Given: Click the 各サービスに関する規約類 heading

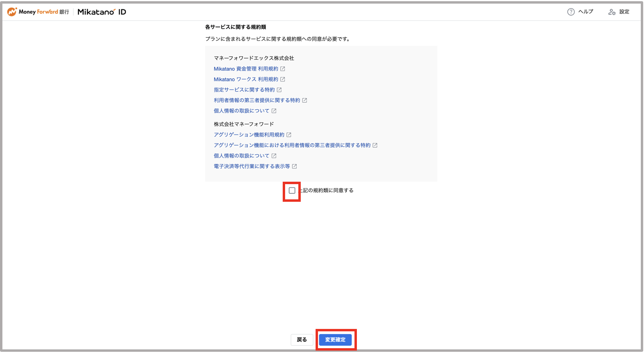Looking at the screenshot, I should (236, 27).
